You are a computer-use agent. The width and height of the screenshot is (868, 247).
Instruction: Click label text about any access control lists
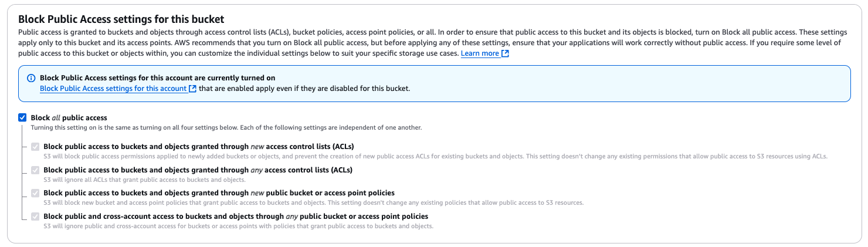(x=198, y=170)
